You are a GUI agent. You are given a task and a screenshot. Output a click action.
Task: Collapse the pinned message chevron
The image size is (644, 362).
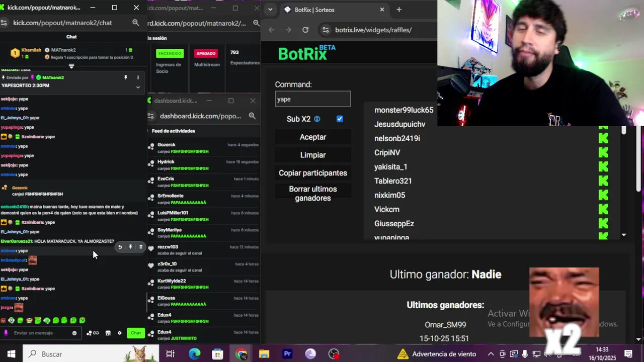[x=138, y=87]
